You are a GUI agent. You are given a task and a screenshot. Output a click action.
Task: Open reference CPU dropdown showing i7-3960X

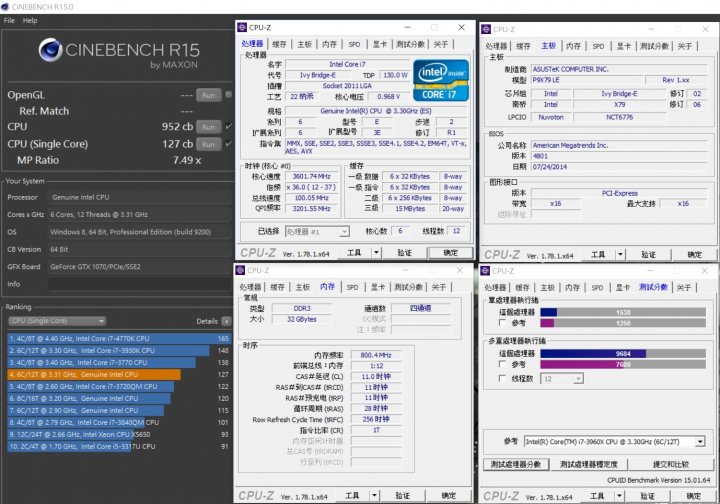click(x=614, y=442)
